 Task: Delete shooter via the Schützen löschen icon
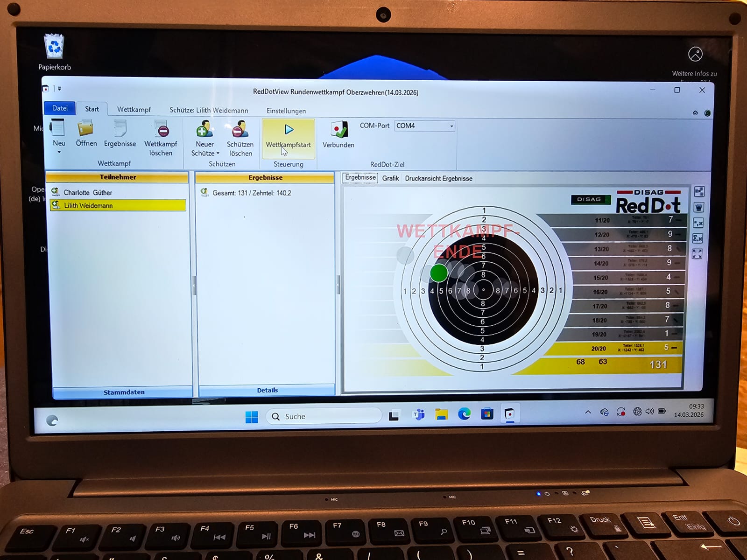pyautogui.click(x=240, y=130)
